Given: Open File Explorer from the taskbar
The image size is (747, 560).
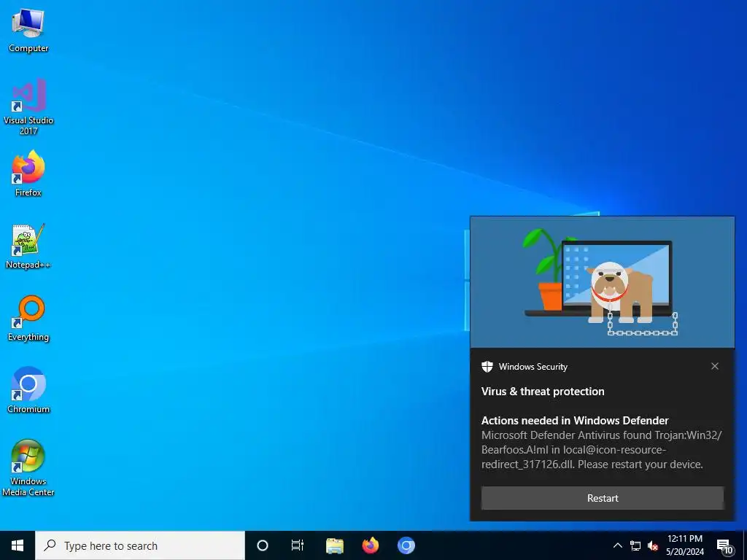Looking at the screenshot, I should [334, 545].
